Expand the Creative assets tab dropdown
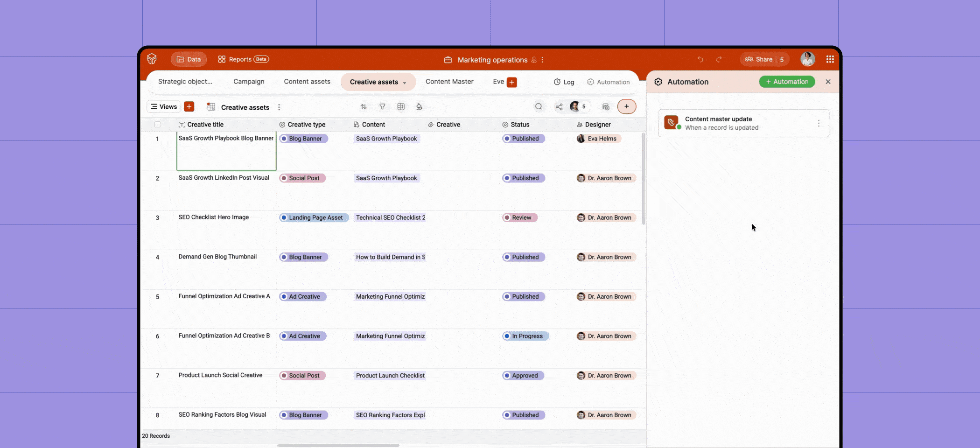Image resolution: width=980 pixels, height=448 pixels. [x=404, y=82]
